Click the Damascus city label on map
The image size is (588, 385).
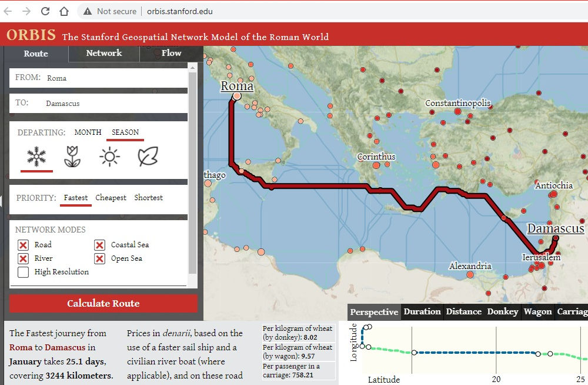tap(556, 228)
